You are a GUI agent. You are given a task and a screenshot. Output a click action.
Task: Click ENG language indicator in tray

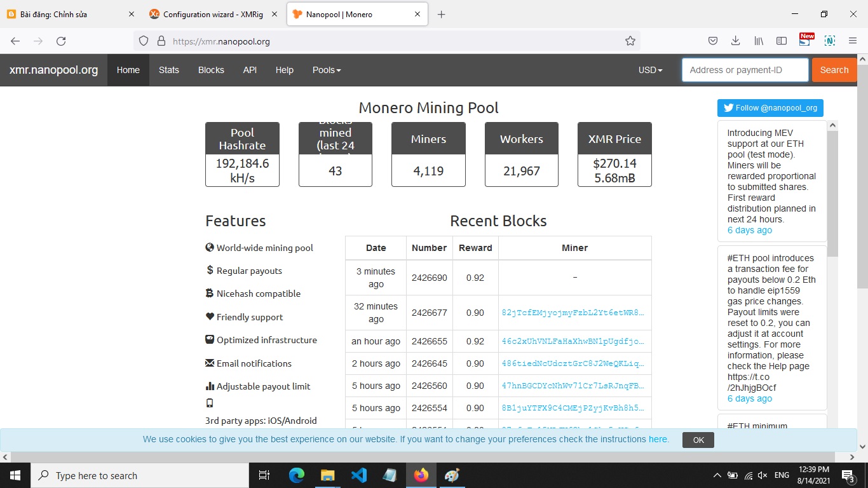click(782, 475)
